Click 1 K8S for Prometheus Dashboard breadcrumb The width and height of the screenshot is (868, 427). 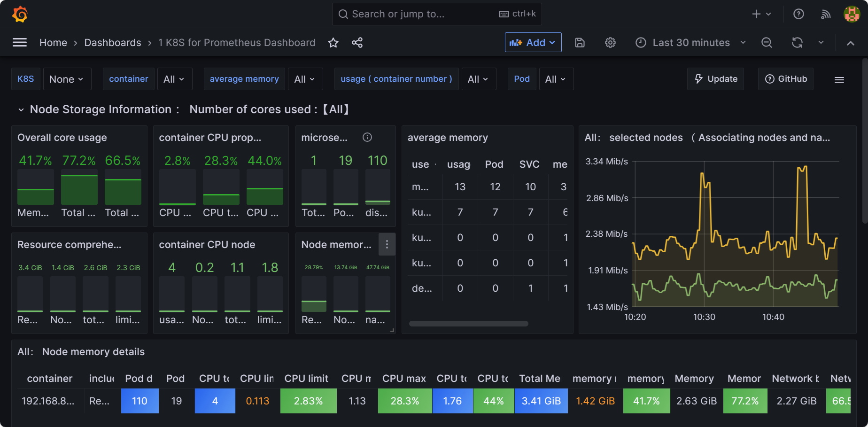pyautogui.click(x=237, y=43)
